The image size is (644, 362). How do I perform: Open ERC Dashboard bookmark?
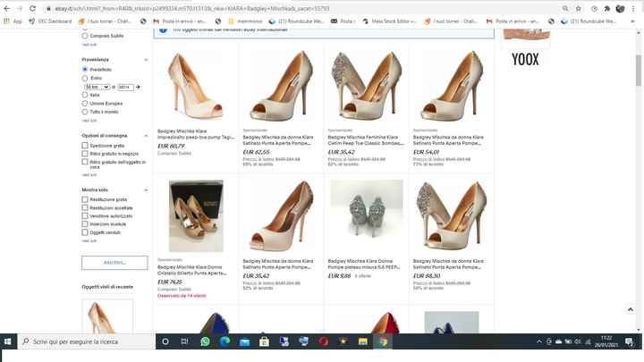coord(50,21)
